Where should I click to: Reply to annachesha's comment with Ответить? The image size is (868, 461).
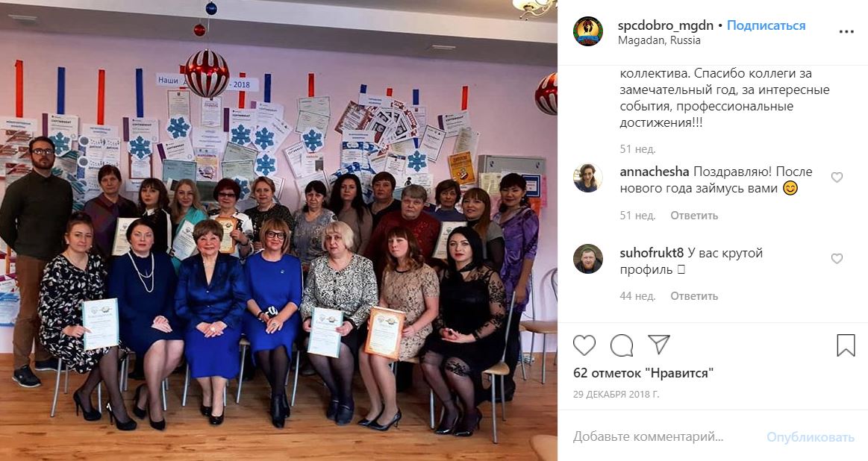[694, 216]
